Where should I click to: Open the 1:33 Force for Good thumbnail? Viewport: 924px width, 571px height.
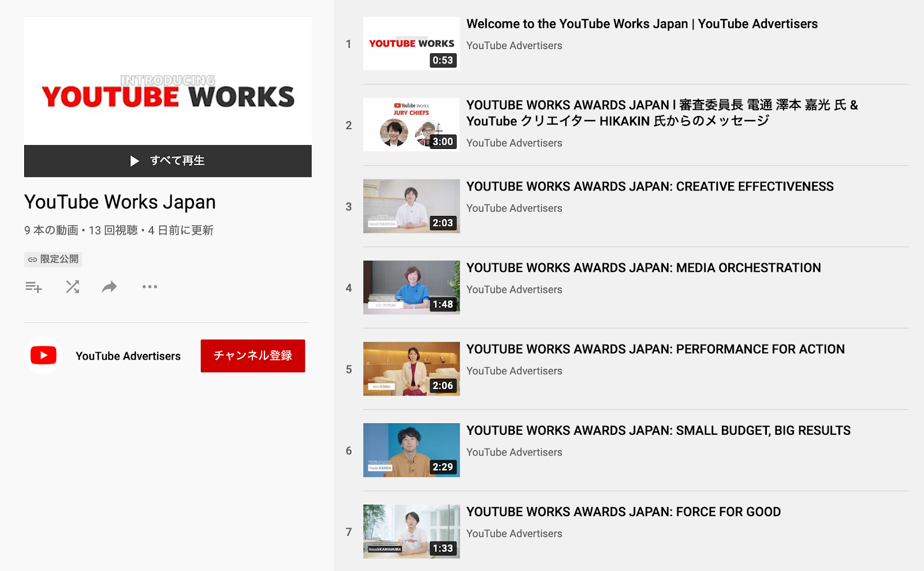(411, 532)
